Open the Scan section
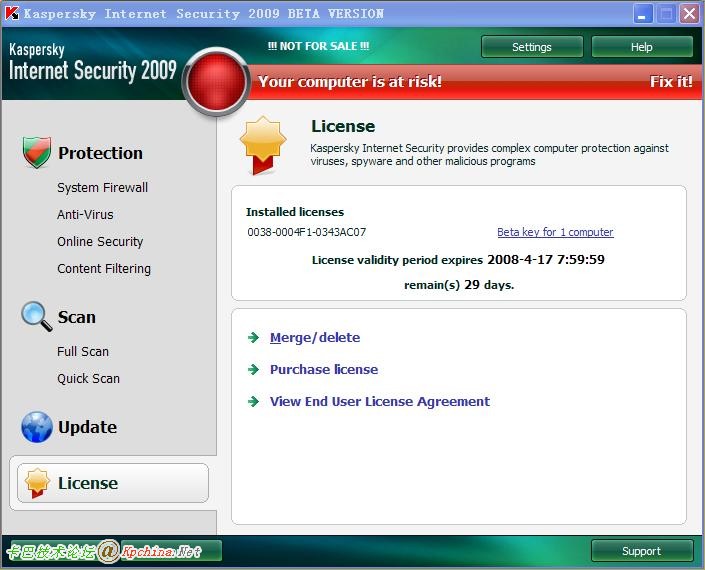Viewport: 705px width, 570px height. [76, 317]
